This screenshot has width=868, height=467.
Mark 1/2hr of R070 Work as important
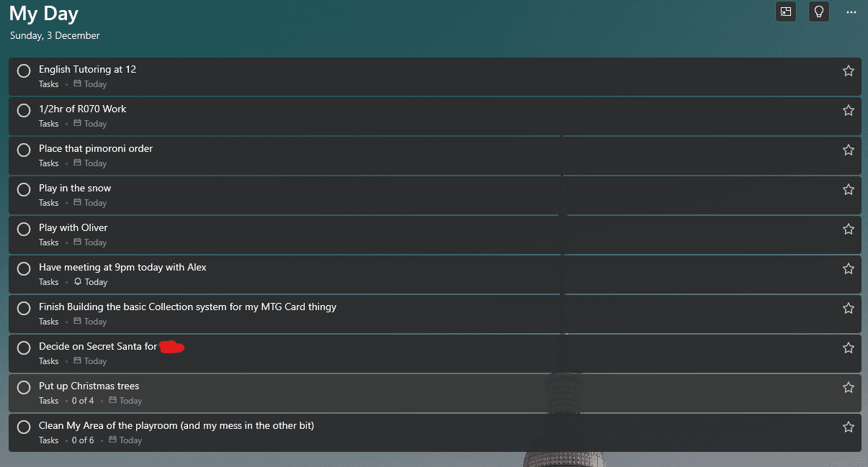pyautogui.click(x=848, y=110)
